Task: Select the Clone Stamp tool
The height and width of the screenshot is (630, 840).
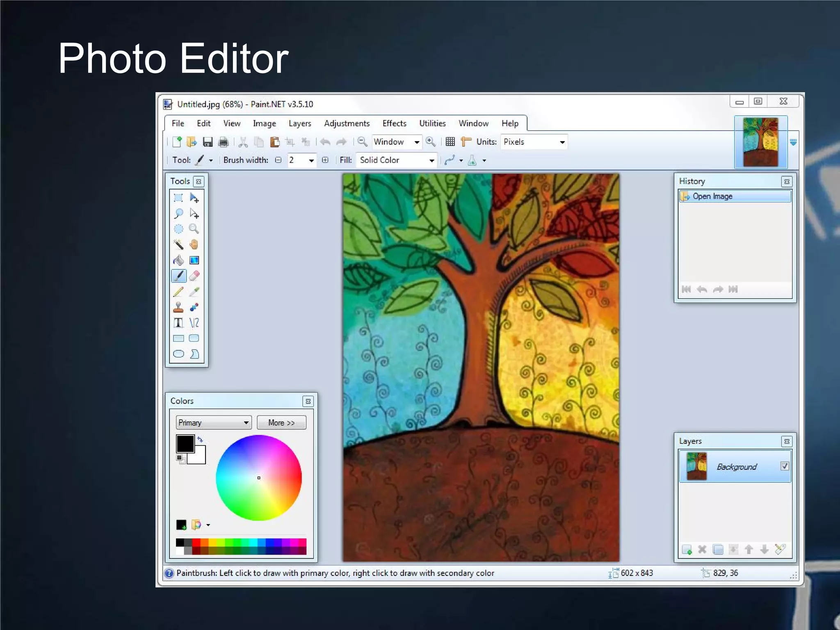Action: click(x=178, y=307)
